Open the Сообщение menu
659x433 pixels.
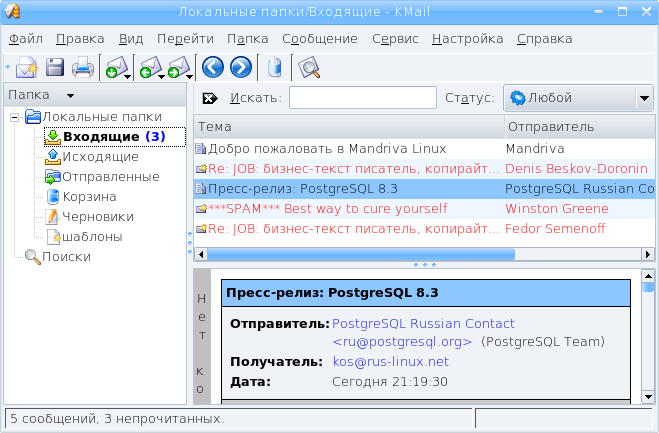pos(320,39)
